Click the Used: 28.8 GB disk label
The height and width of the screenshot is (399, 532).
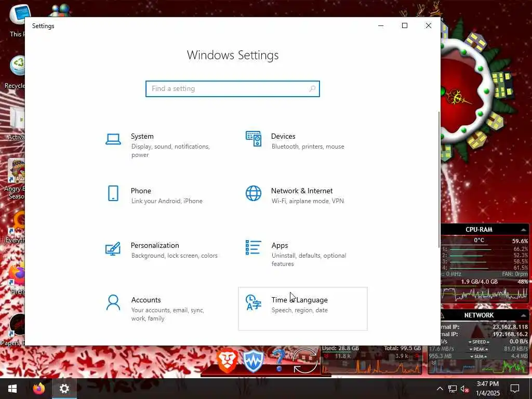[340, 348]
